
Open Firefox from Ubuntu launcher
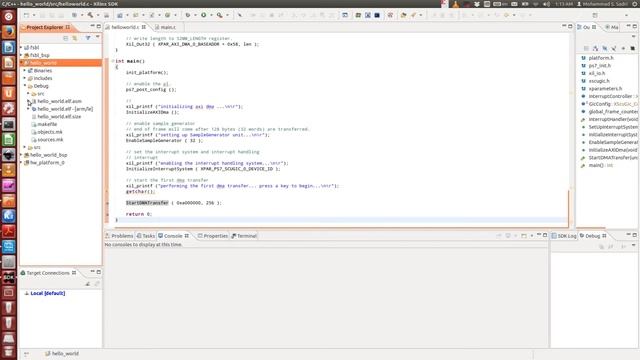(x=9, y=32)
